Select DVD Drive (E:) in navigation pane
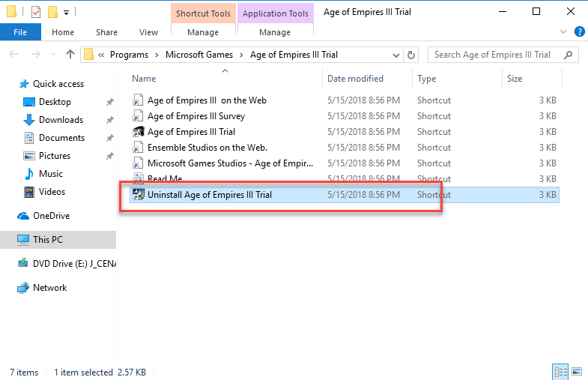 click(x=74, y=264)
